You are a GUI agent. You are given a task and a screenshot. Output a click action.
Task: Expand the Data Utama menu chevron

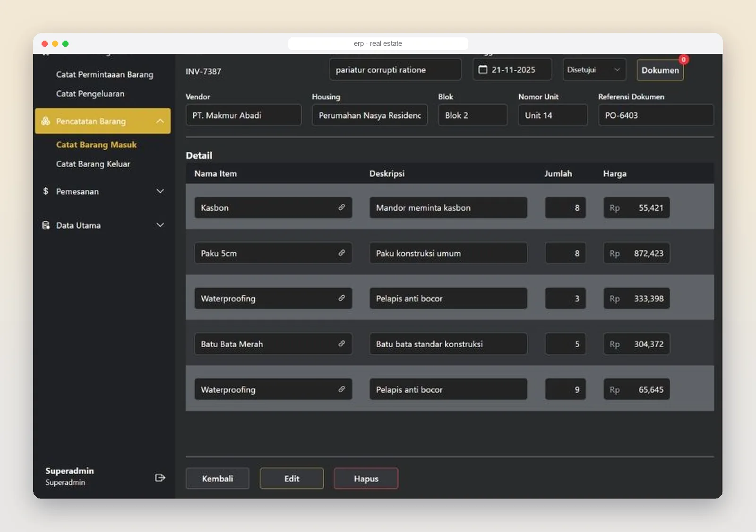[160, 225]
